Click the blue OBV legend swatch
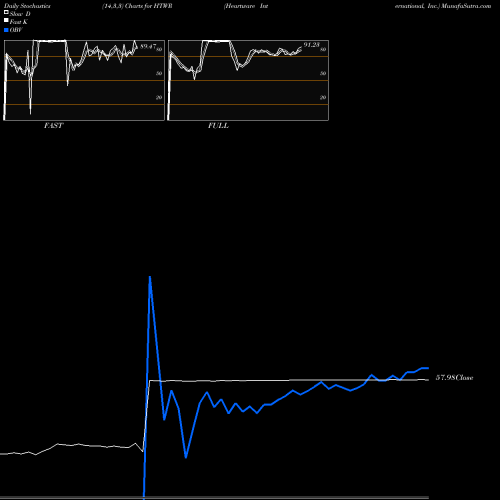This screenshot has height=500, width=500. click(x=6, y=30)
